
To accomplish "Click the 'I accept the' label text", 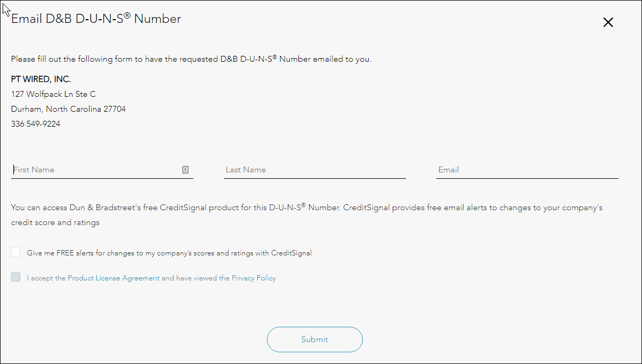I will coord(46,278).
